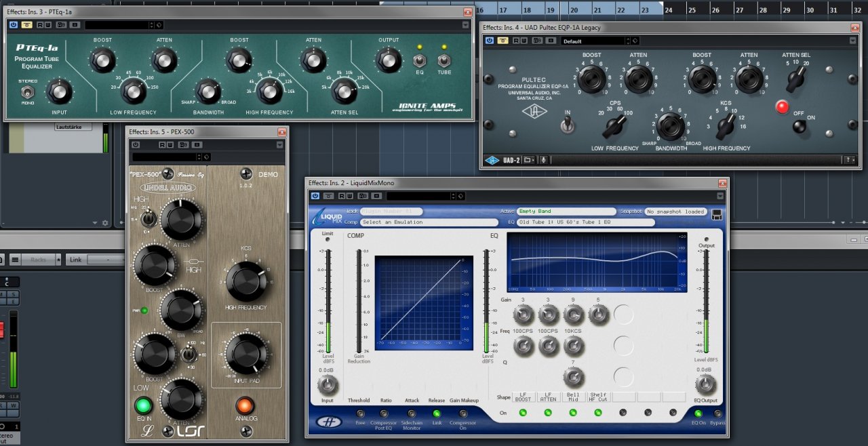The height and width of the screenshot is (446, 868).
Task: Click PEX-500 Input Pad knob
Action: pyautogui.click(x=246, y=354)
